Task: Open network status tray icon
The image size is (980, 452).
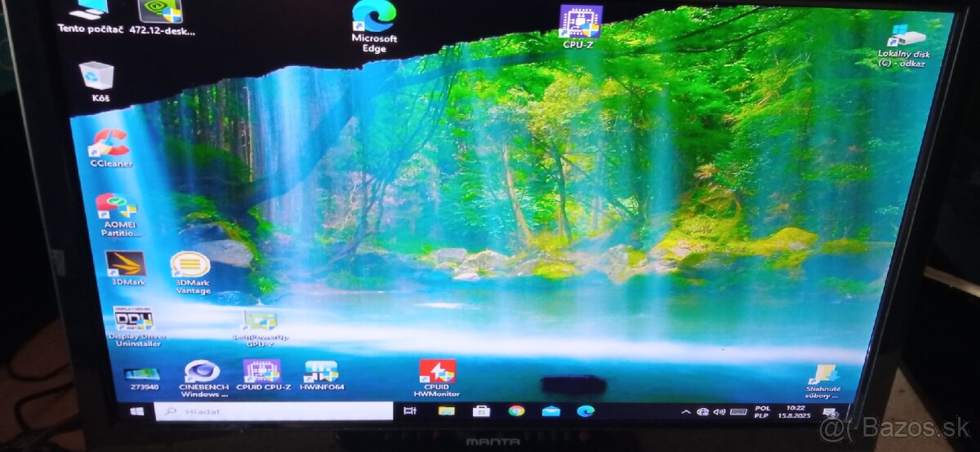Action: click(x=702, y=412)
